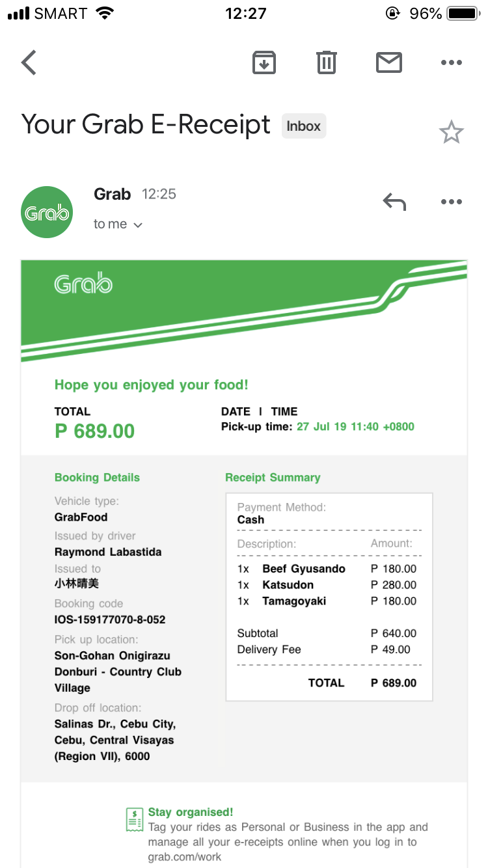Open the top toolbar more options menu
This screenshot has height=868, width=488.
pyautogui.click(x=451, y=62)
